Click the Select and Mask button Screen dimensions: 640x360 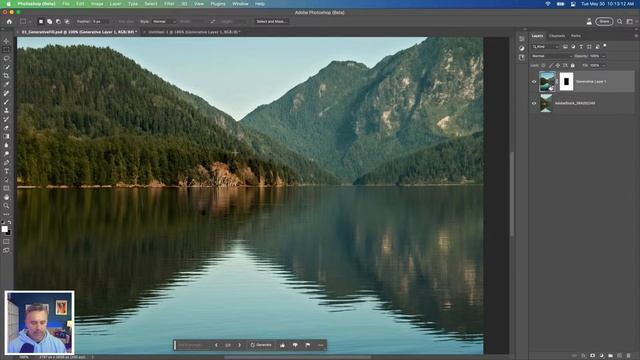(x=272, y=22)
